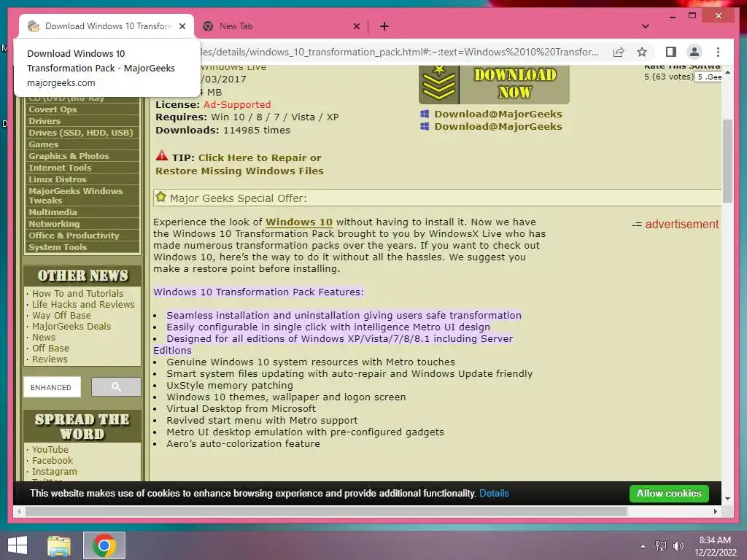
Task: Expand the tab search chevron
Action: pos(646,26)
